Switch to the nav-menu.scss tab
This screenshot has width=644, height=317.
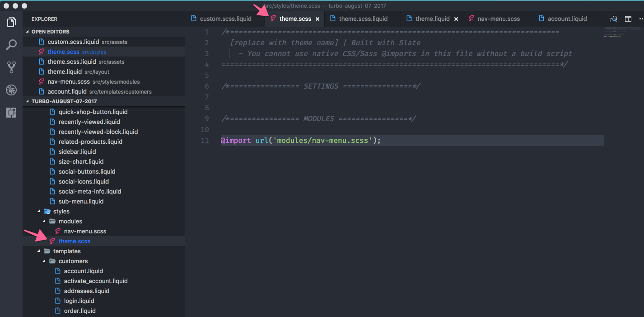pyautogui.click(x=499, y=19)
